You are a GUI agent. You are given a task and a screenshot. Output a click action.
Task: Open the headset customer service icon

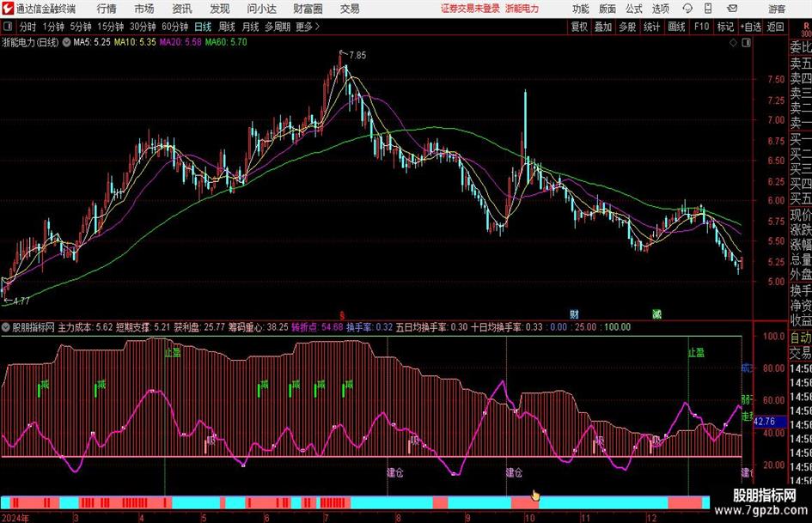point(687,9)
